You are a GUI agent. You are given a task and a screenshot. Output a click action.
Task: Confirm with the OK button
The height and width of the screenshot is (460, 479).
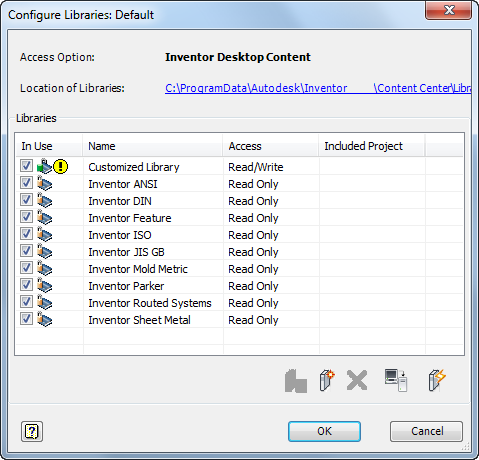pyautogui.click(x=324, y=431)
